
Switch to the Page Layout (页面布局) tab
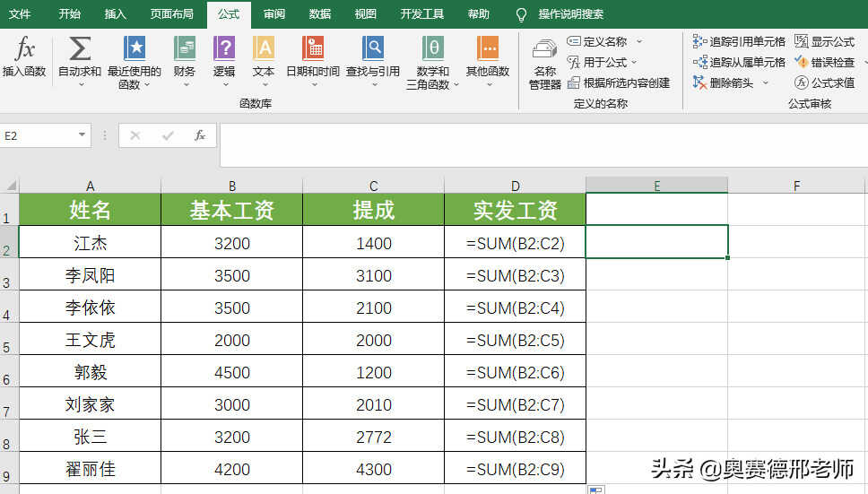(171, 14)
